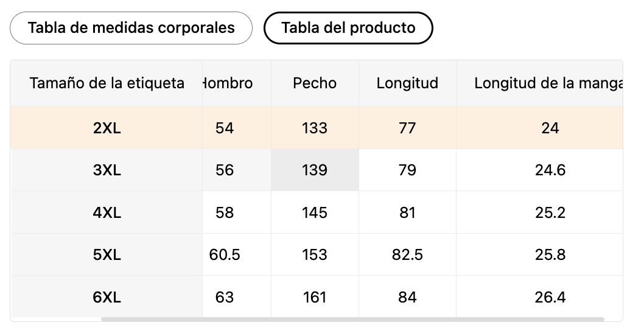Select the 2XL size row label

107,128
